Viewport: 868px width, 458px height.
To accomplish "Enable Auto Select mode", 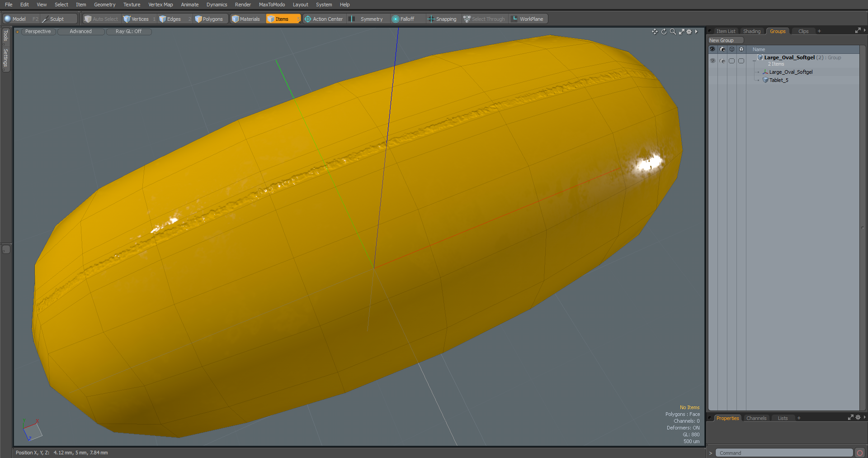I will tap(101, 19).
